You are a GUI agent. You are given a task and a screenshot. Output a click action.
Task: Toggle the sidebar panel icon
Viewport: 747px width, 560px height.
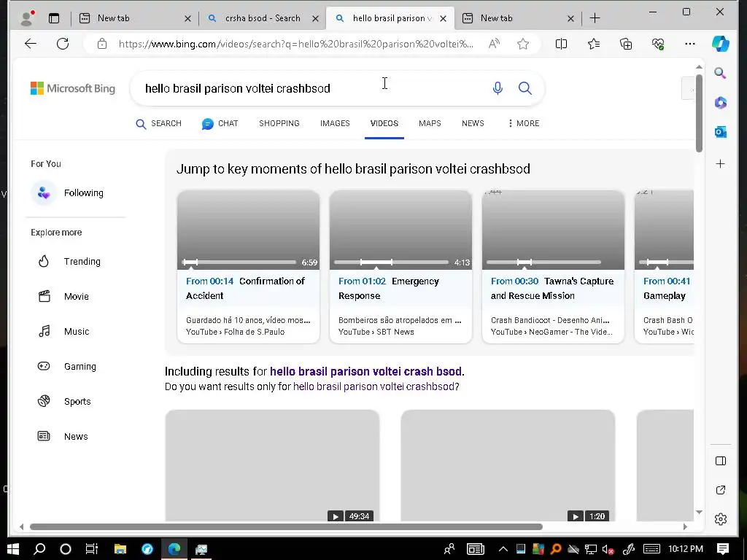720,461
